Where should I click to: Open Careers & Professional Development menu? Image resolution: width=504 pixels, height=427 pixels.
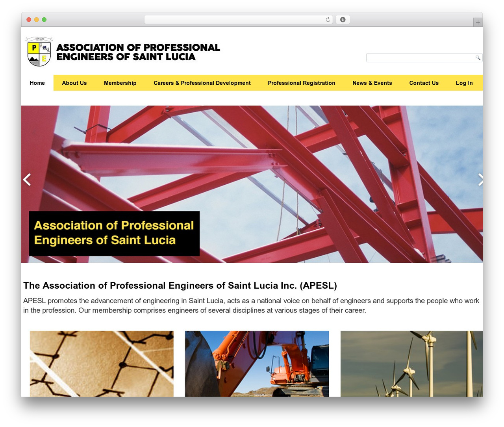pyautogui.click(x=202, y=83)
